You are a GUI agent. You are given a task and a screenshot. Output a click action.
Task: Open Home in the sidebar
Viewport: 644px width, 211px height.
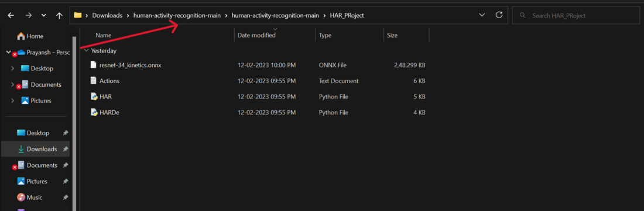(30, 36)
